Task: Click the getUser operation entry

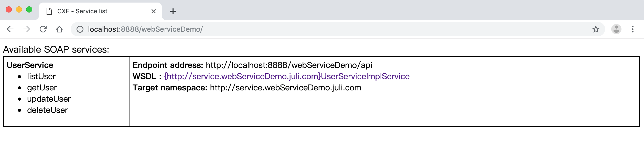Action: [42, 88]
